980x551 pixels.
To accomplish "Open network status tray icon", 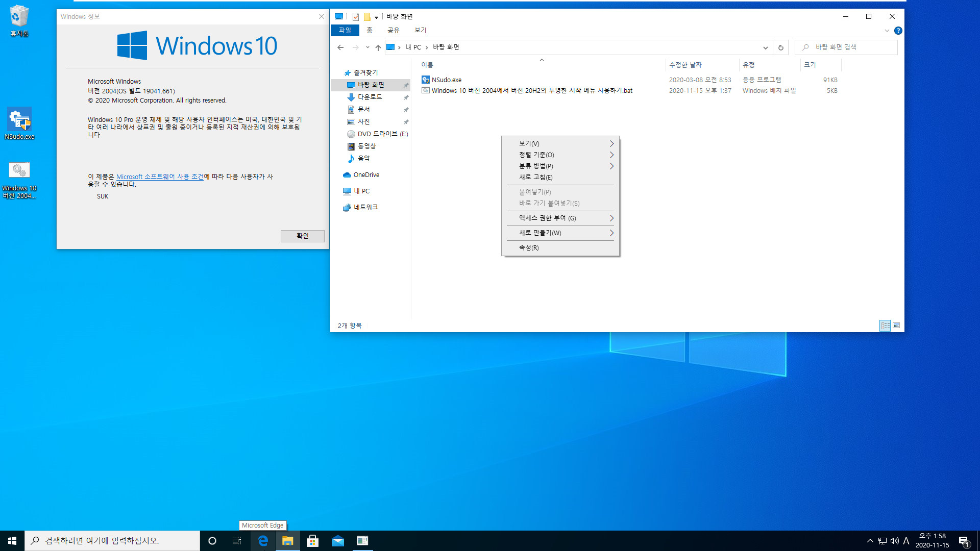I will point(883,541).
